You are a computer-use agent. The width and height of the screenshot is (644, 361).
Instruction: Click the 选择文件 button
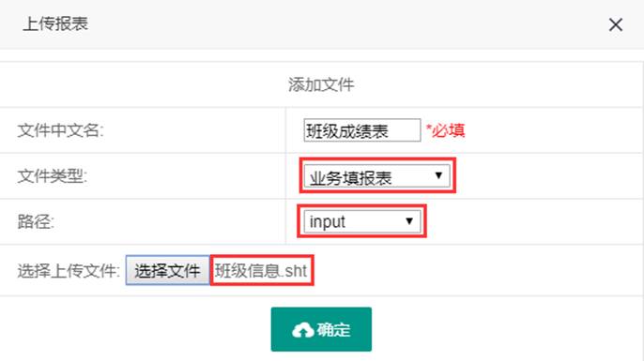pyautogui.click(x=167, y=270)
